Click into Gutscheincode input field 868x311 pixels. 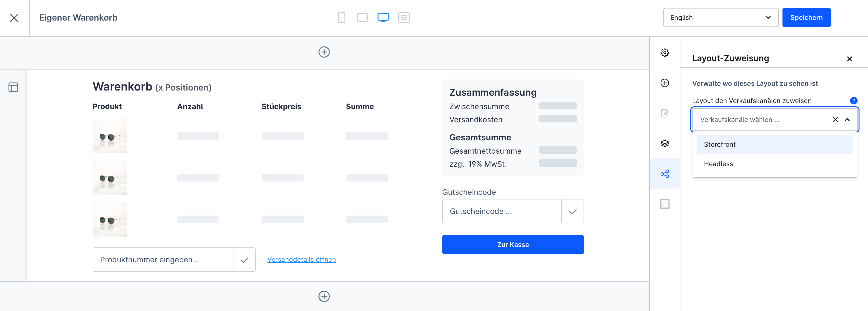click(x=501, y=211)
